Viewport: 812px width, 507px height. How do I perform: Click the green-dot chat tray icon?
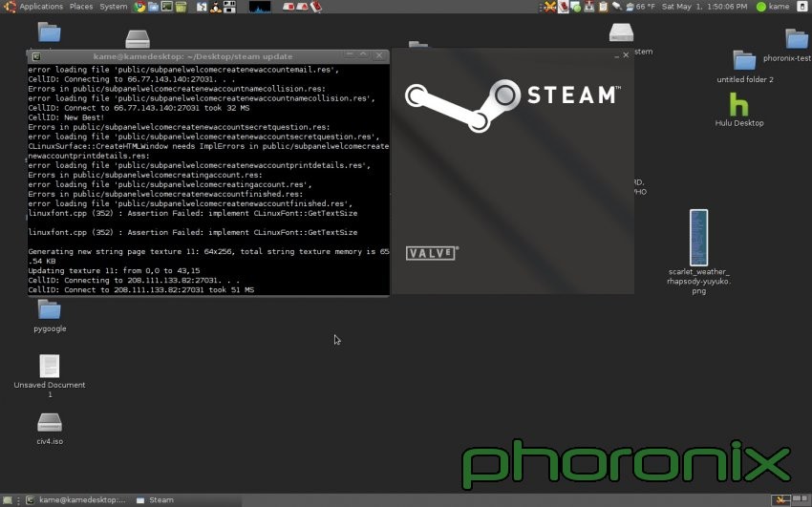click(576, 7)
